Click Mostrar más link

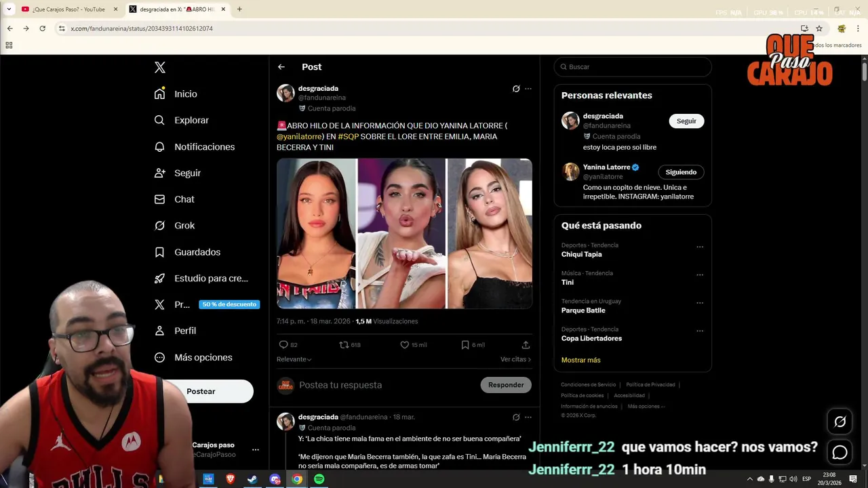click(x=580, y=360)
